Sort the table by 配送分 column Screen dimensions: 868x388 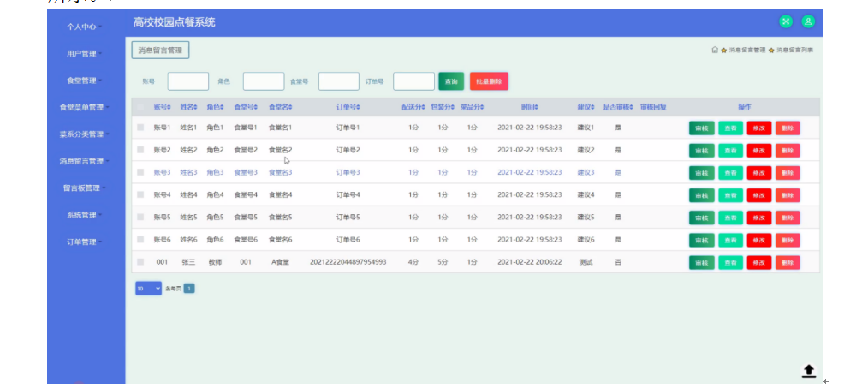(x=413, y=107)
